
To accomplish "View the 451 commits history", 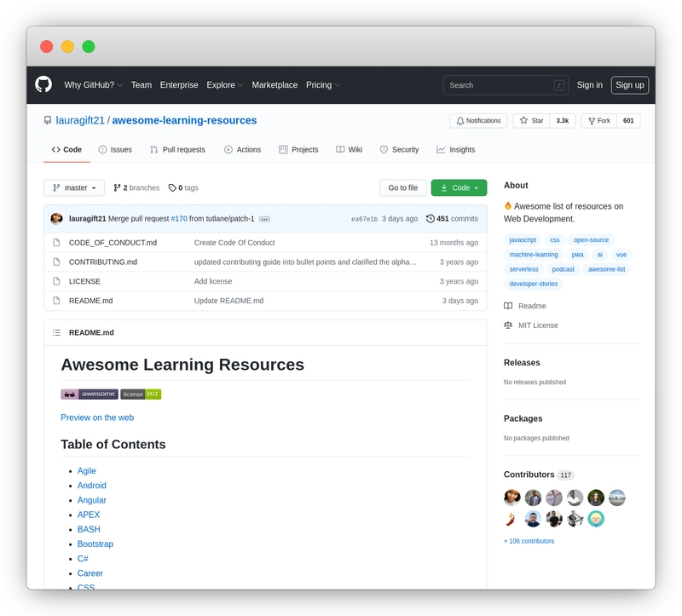I will (x=452, y=219).
